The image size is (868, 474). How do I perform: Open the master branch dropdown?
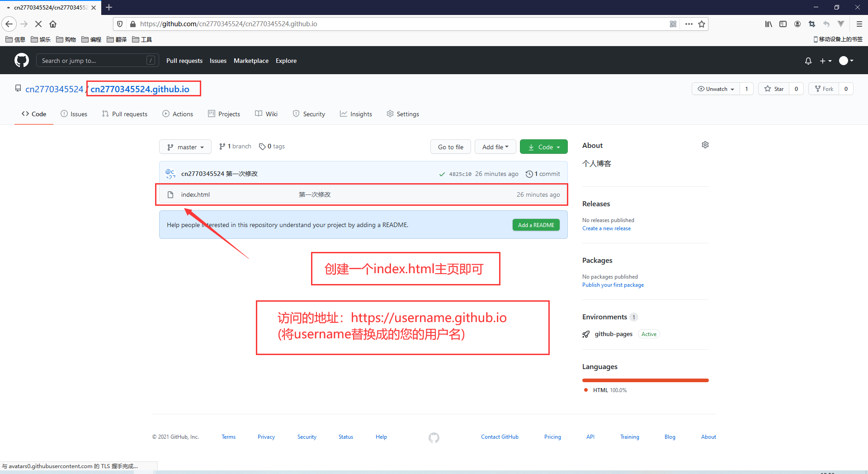coord(185,147)
